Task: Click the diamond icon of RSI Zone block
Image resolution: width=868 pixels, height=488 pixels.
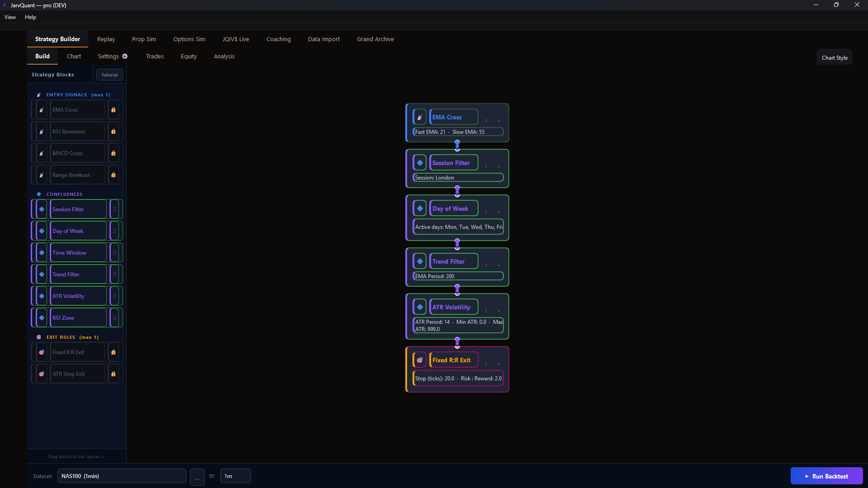Action: 42,318
